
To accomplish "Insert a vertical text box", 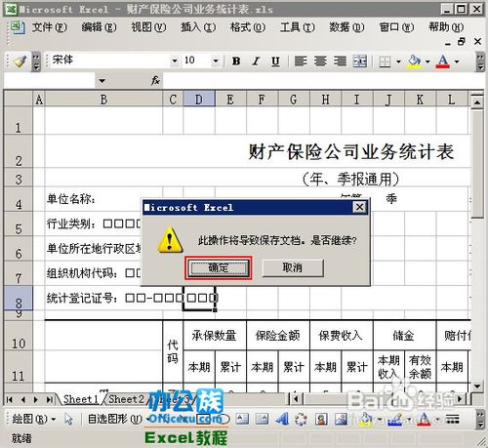I will click(x=262, y=419).
